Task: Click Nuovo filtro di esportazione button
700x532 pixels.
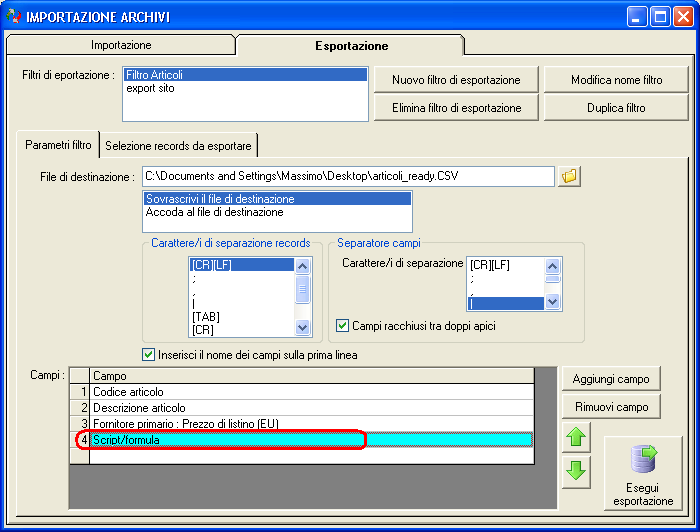Action: (456, 80)
